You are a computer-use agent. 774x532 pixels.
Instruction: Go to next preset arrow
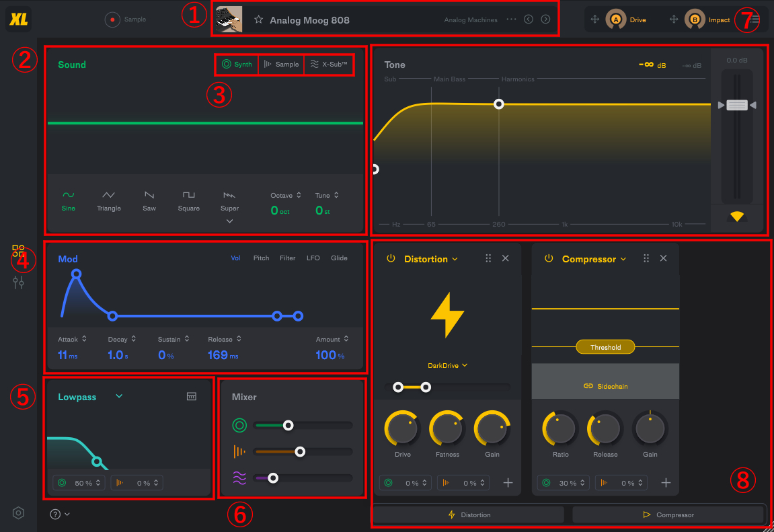click(x=545, y=20)
